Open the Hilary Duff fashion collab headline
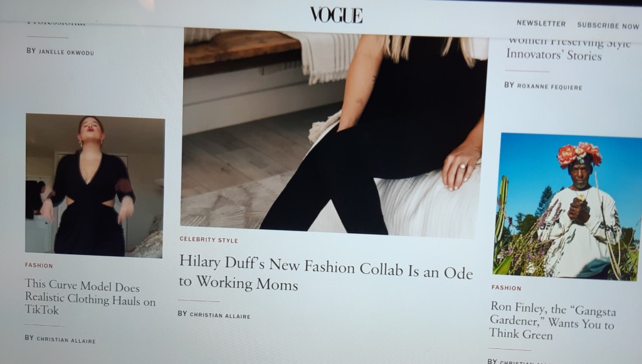 coord(325,273)
